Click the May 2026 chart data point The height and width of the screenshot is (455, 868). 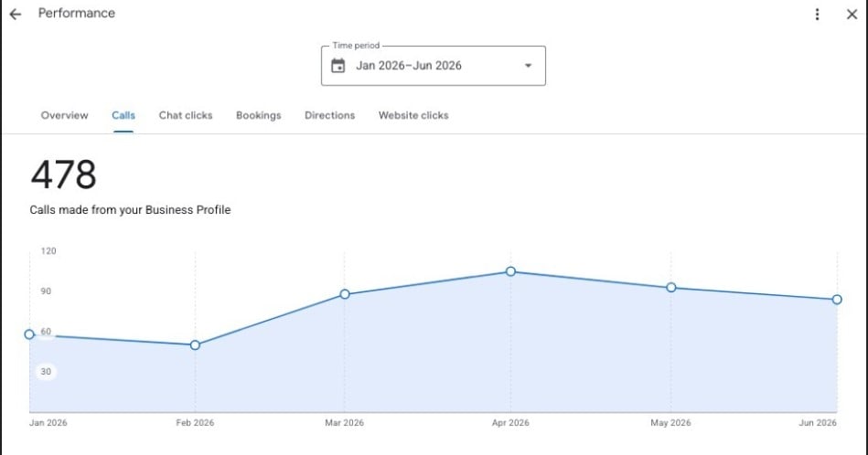[671, 288]
